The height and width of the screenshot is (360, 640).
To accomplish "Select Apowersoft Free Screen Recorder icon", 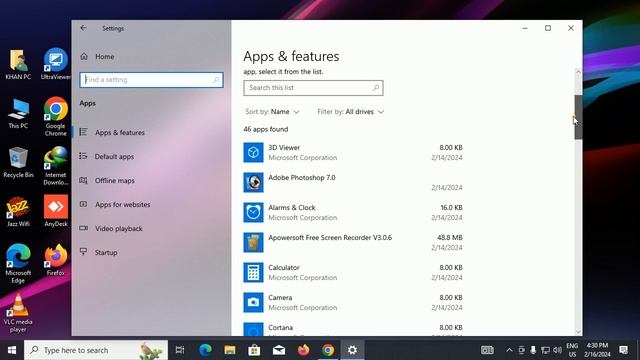I will 253,242.
